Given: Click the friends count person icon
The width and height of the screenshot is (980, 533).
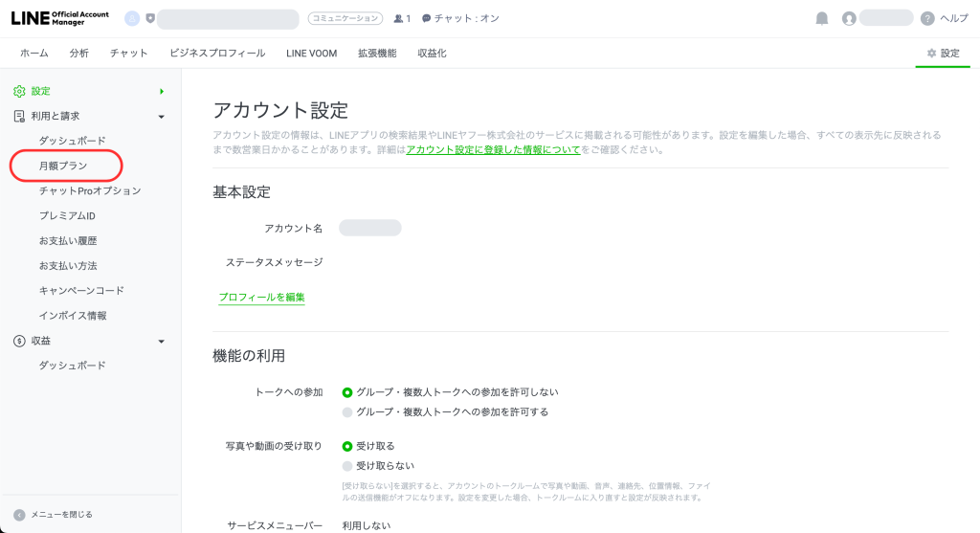Looking at the screenshot, I should (398, 18).
